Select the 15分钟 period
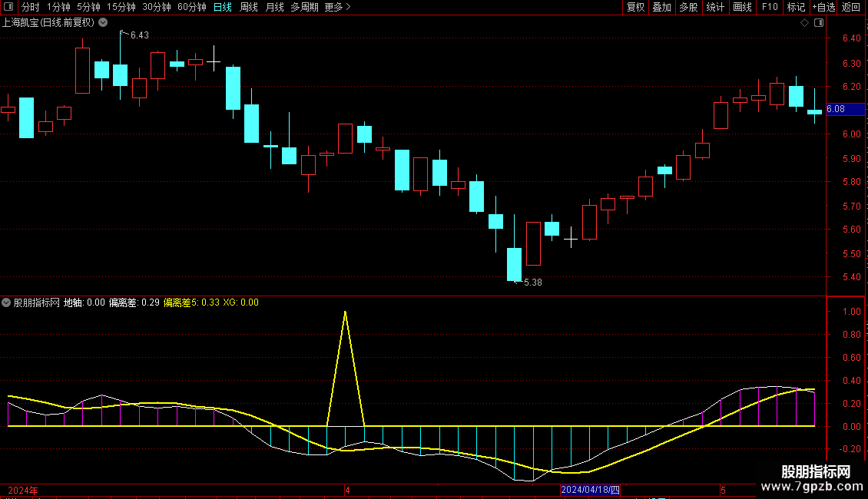This screenshot has width=868, height=499. (121, 7)
